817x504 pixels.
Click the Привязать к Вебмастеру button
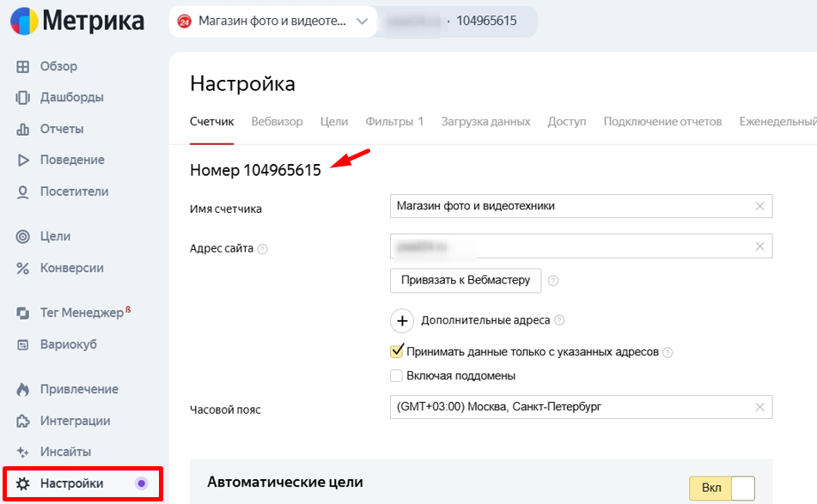click(x=465, y=280)
